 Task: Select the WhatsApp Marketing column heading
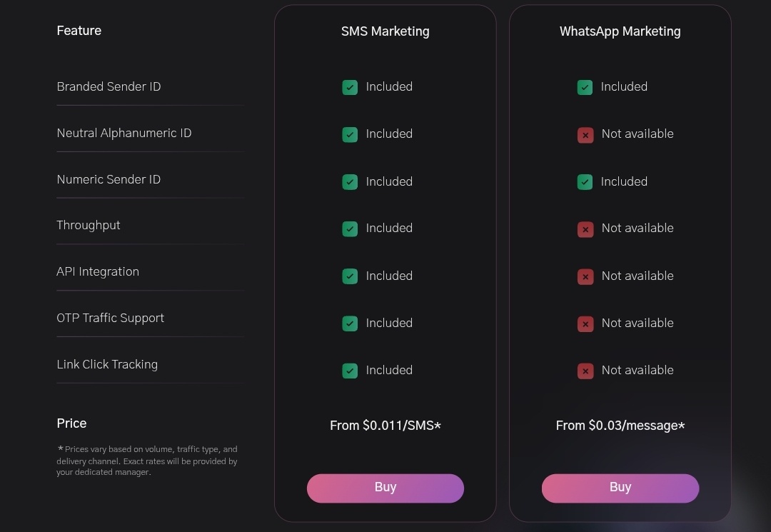[x=620, y=31]
